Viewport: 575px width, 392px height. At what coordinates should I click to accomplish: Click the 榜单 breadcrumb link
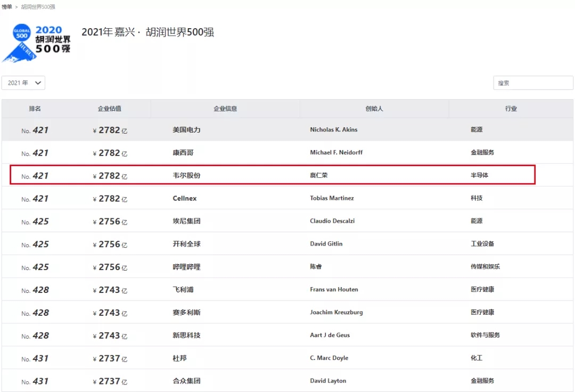coord(7,7)
